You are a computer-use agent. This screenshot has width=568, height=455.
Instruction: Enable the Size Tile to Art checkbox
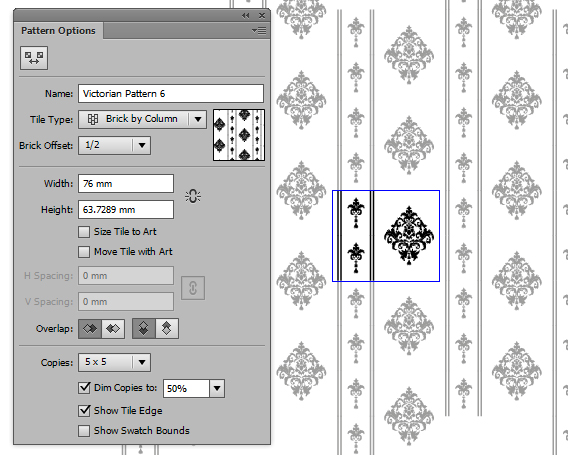point(84,232)
